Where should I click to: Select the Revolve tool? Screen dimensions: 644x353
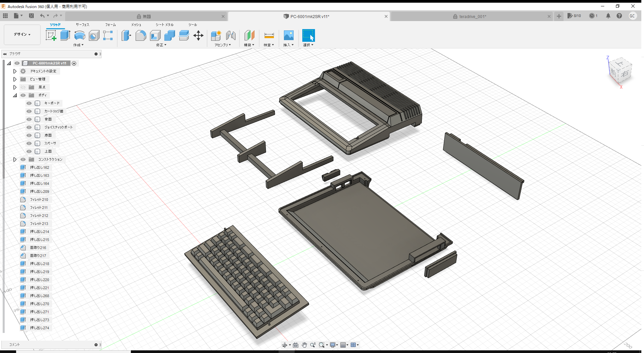pyautogui.click(x=79, y=35)
